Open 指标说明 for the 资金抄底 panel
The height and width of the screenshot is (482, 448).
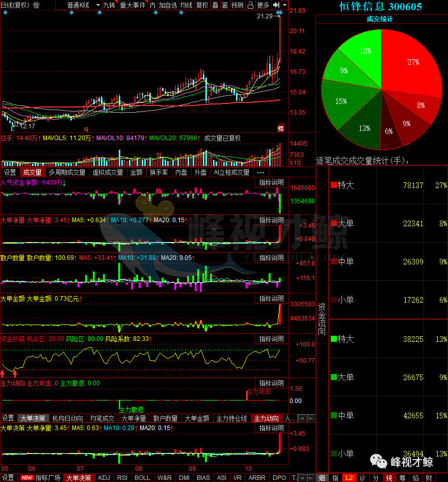(x=272, y=339)
